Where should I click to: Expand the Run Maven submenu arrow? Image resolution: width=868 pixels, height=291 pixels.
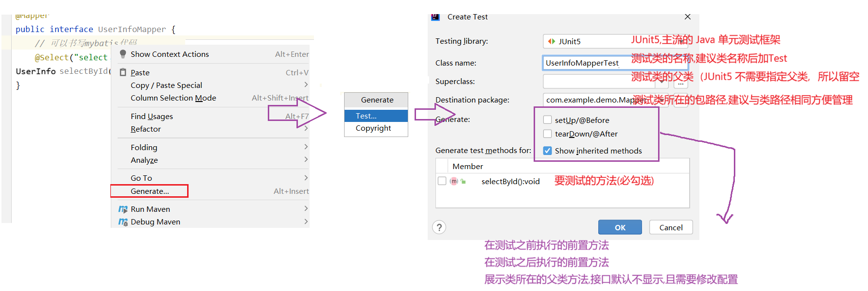tap(306, 208)
